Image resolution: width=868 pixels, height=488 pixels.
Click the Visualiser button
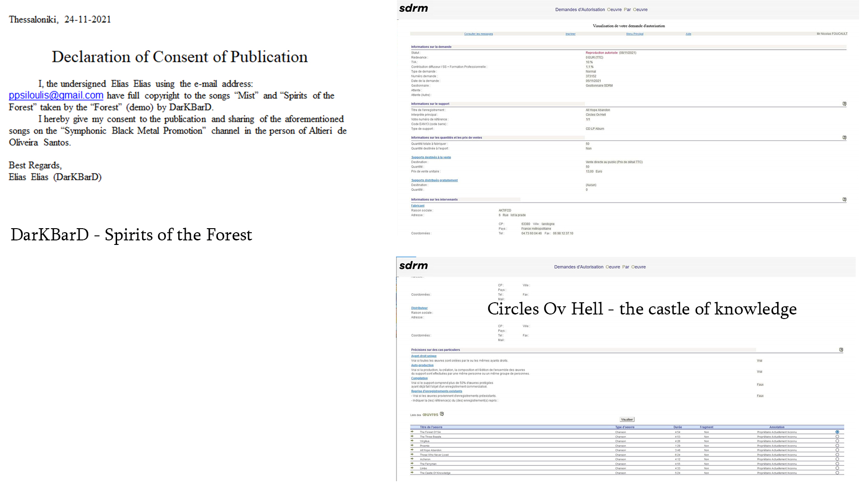tap(627, 419)
